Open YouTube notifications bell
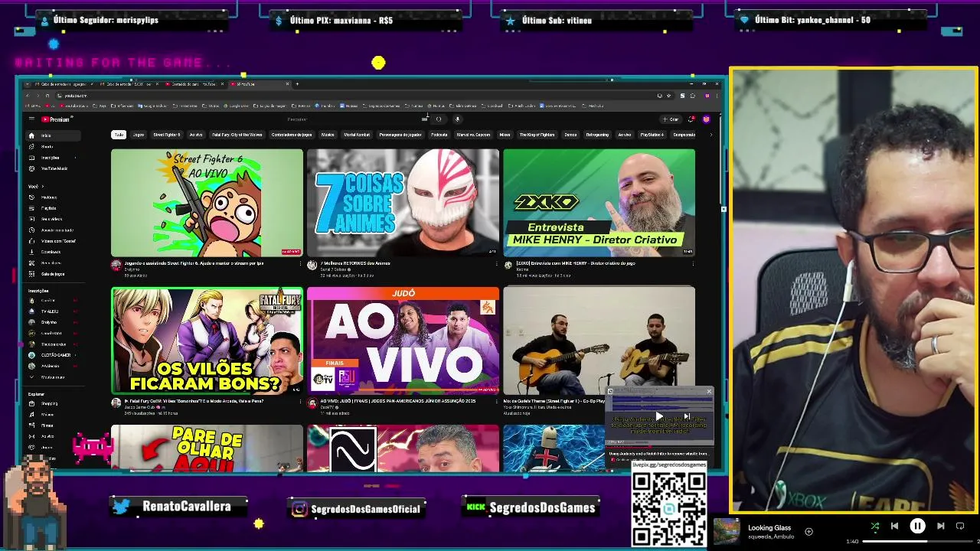 click(691, 119)
